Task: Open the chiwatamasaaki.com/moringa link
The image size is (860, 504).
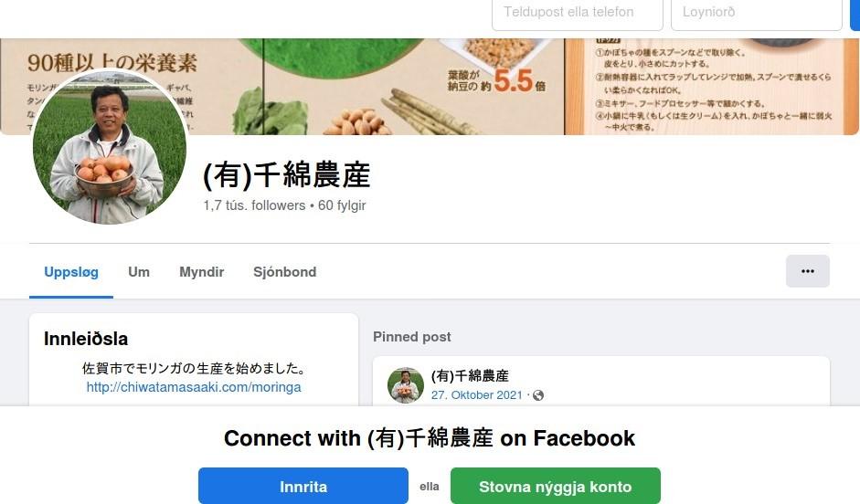Action: click(x=194, y=387)
